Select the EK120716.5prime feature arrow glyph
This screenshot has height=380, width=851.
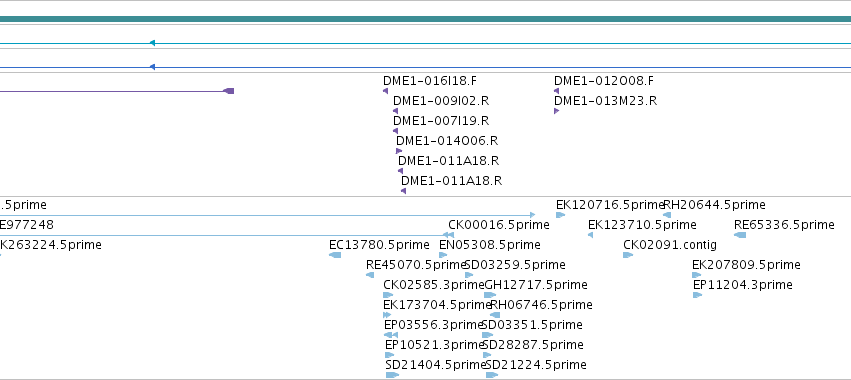click(x=561, y=215)
